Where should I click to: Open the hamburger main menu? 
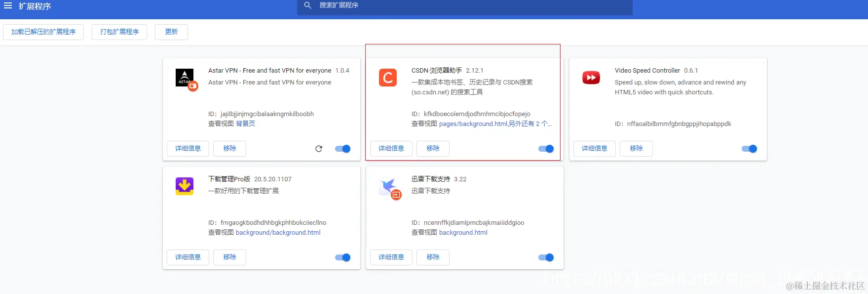[x=8, y=6]
